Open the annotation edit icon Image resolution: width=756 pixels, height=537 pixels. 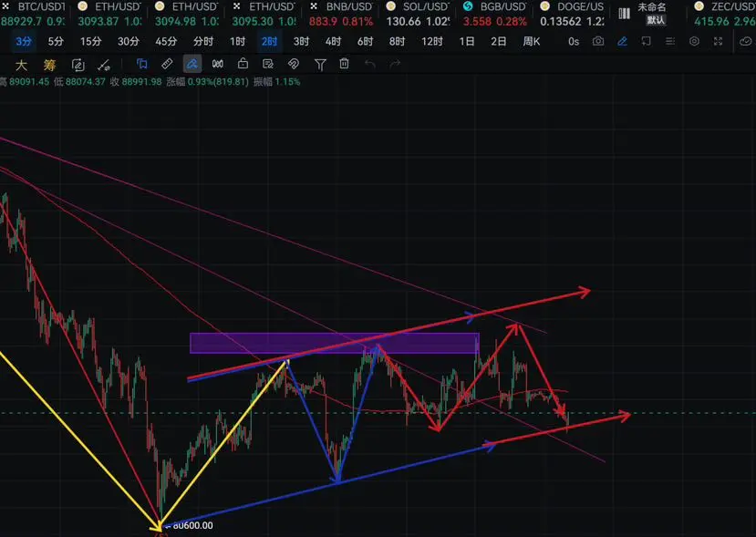pos(268,64)
